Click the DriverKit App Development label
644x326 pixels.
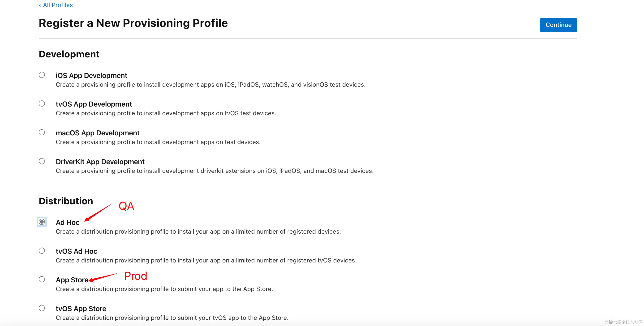pos(100,162)
